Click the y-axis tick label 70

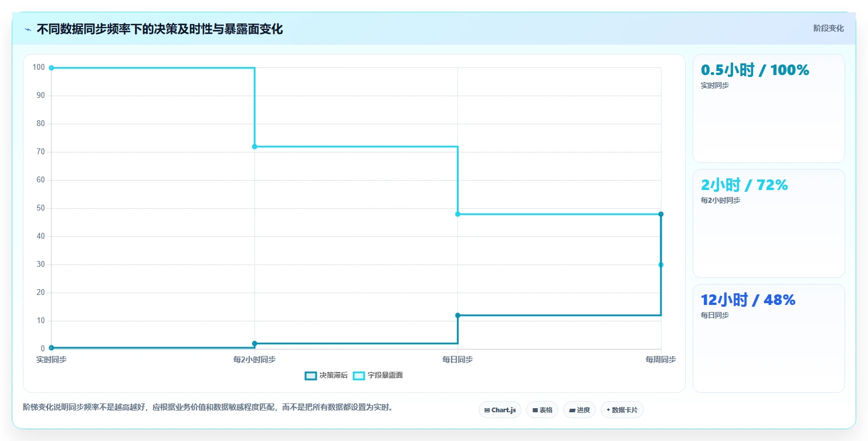[x=40, y=152]
